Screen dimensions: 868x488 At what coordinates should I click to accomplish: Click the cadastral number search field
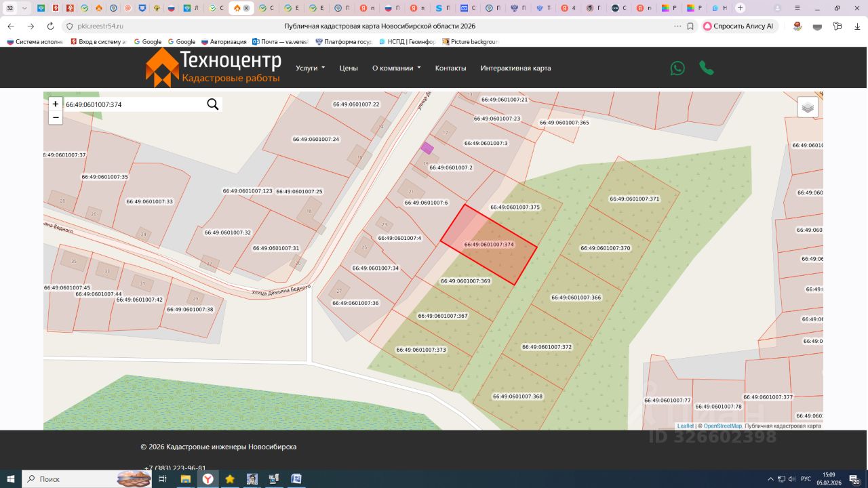click(132, 104)
